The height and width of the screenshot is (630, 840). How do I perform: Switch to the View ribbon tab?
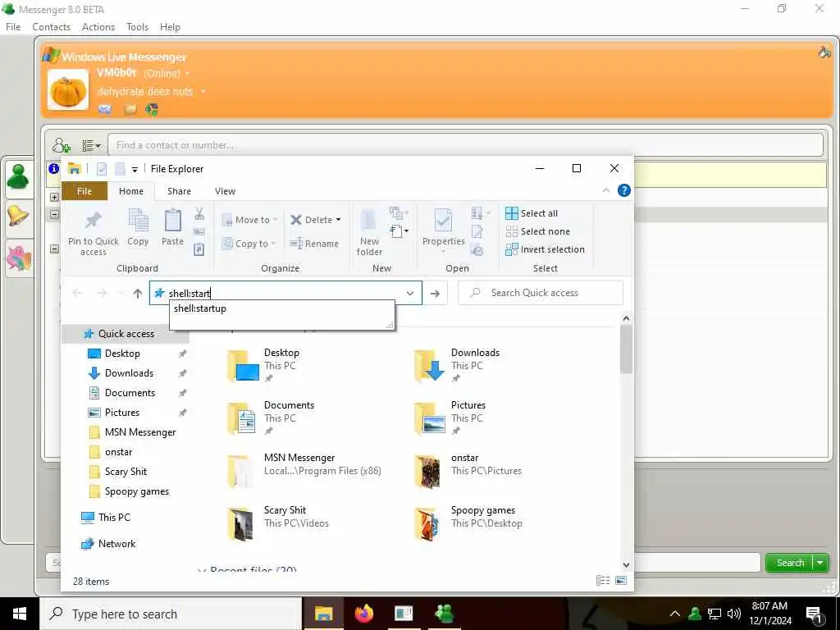(x=225, y=191)
